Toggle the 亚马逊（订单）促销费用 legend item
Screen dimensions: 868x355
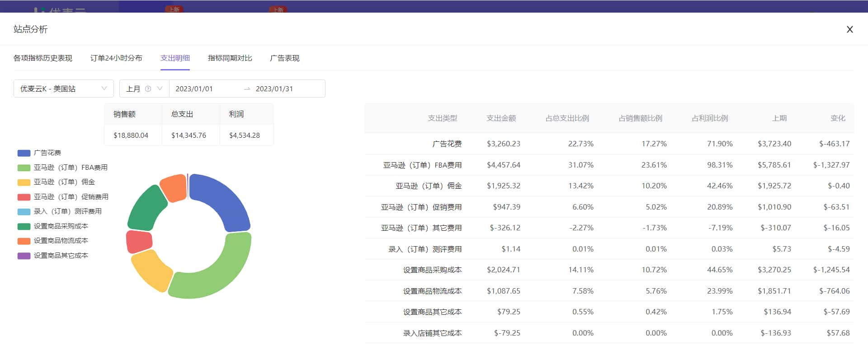[63, 197]
